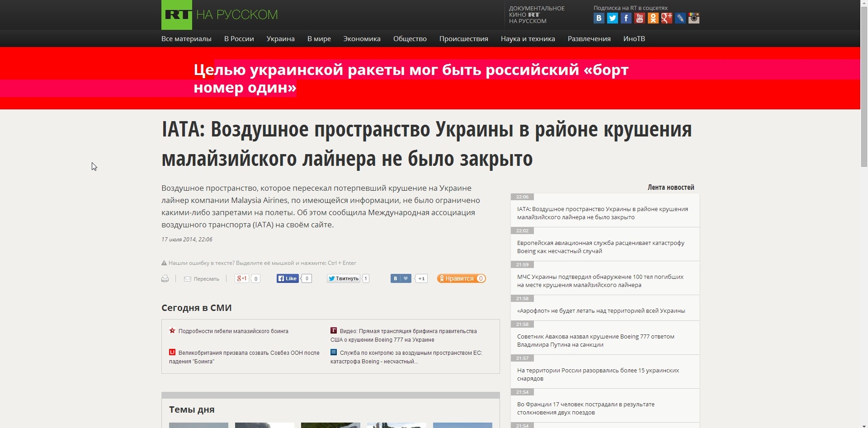Open Подробности гибели малазийского боинга link
868x428 pixels.
233,331
